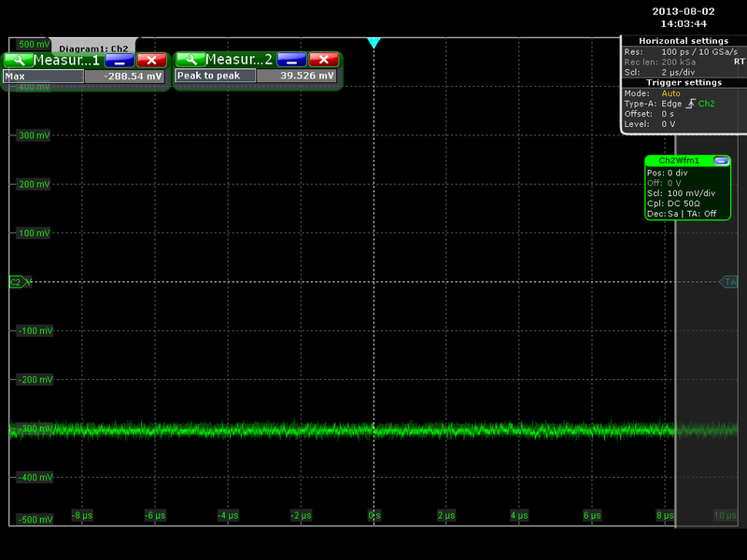Click the rising edge trigger slope icon
The width and height of the screenshot is (747, 560).
tap(691, 104)
